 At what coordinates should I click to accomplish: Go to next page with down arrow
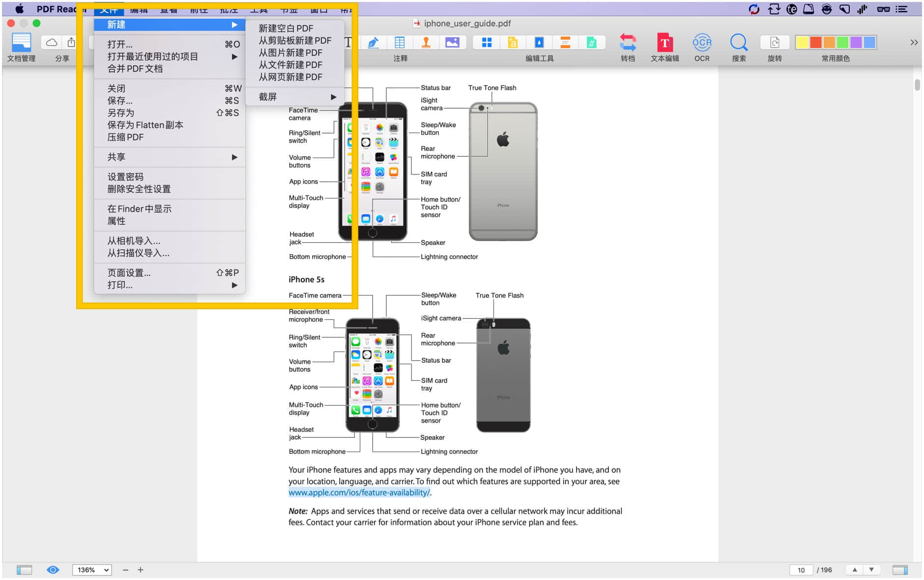[x=871, y=570]
